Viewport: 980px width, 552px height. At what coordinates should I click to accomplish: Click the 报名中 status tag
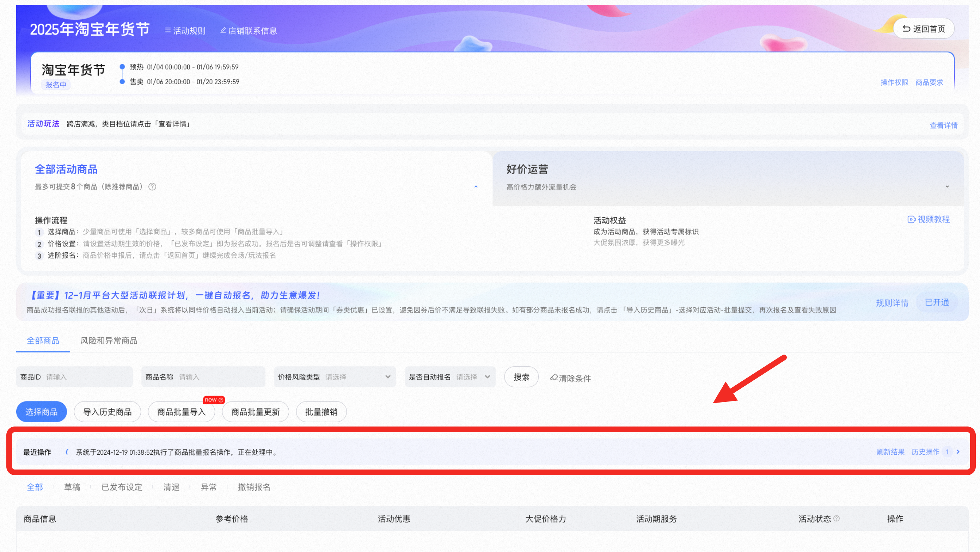56,85
